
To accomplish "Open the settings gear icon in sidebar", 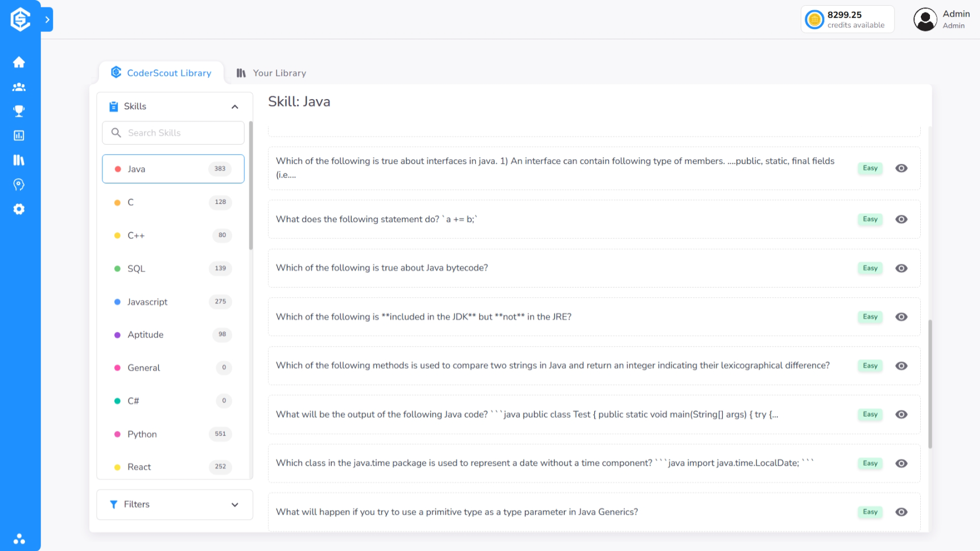I will (19, 209).
